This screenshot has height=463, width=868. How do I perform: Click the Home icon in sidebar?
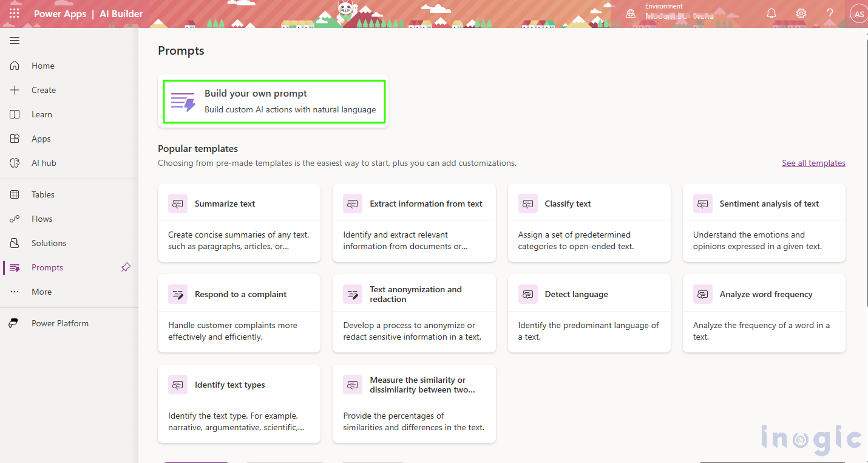click(x=15, y=66)
